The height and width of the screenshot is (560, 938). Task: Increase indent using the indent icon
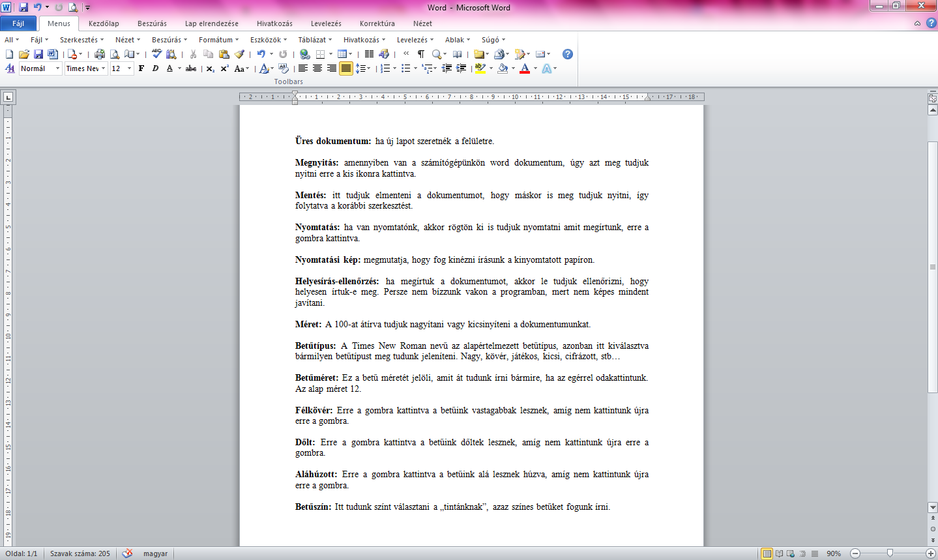click(x=462, y=68)
